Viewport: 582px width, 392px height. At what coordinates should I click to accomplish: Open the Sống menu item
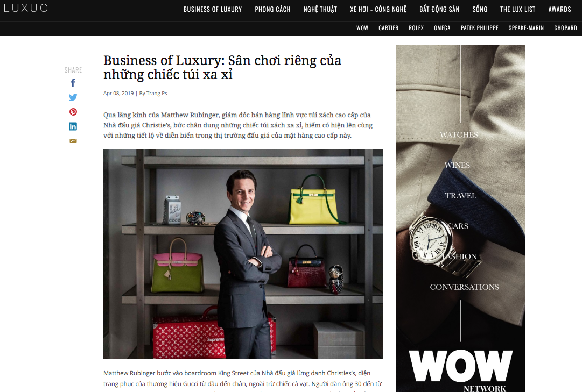[x=480, y=9]
